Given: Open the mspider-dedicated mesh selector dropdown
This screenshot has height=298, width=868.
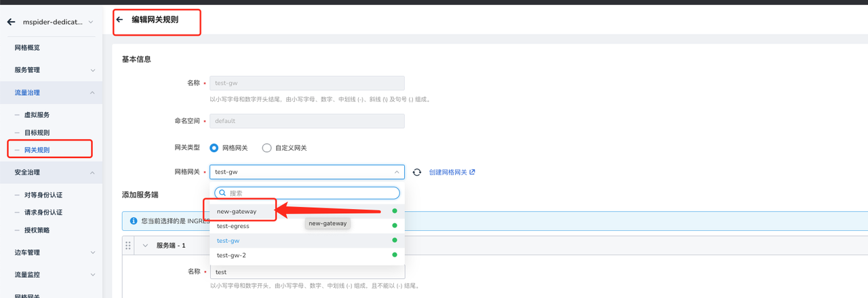Looking at the screenshot, I should [91, 22].
